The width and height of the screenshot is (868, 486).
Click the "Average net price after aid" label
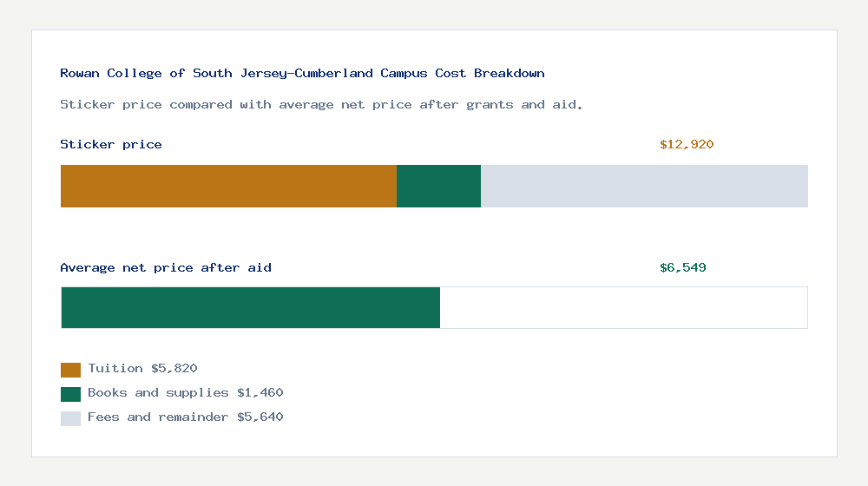point(166,267)
